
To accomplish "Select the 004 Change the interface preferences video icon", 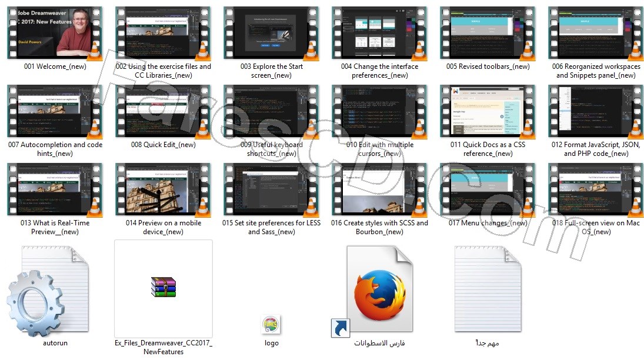I will (379, 33).
